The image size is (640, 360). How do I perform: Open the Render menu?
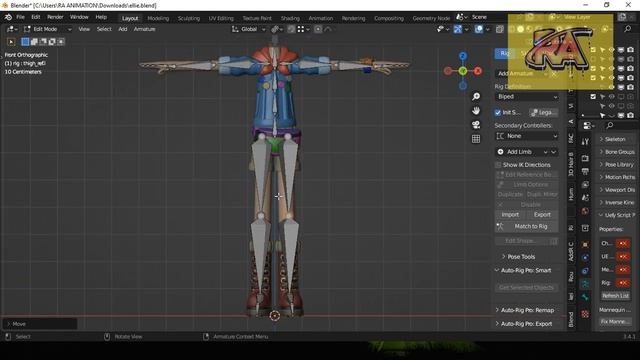coord(55,17)
